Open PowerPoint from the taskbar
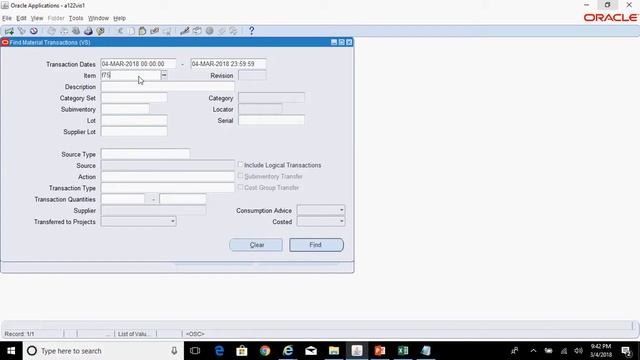Screen dimensions: 640x360 pyautogui.click(x=380, y=351)
